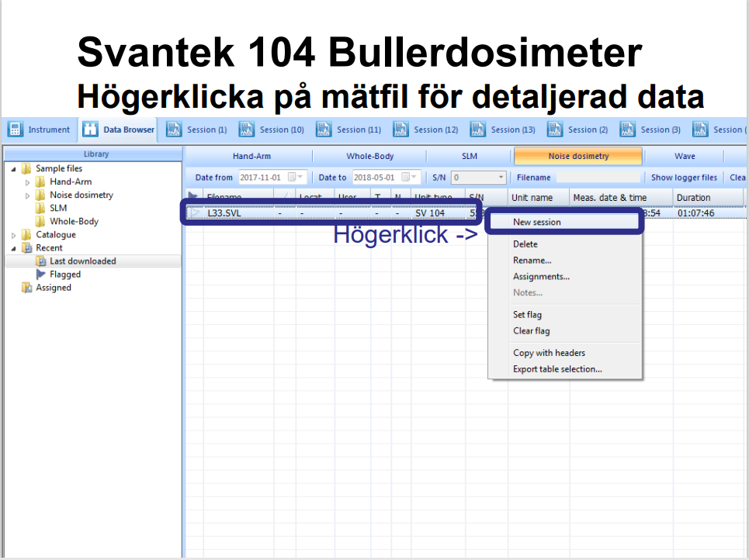Screen dimensions: 749x560
Task: Click the Session (13) chart icon
Action: 478,130
